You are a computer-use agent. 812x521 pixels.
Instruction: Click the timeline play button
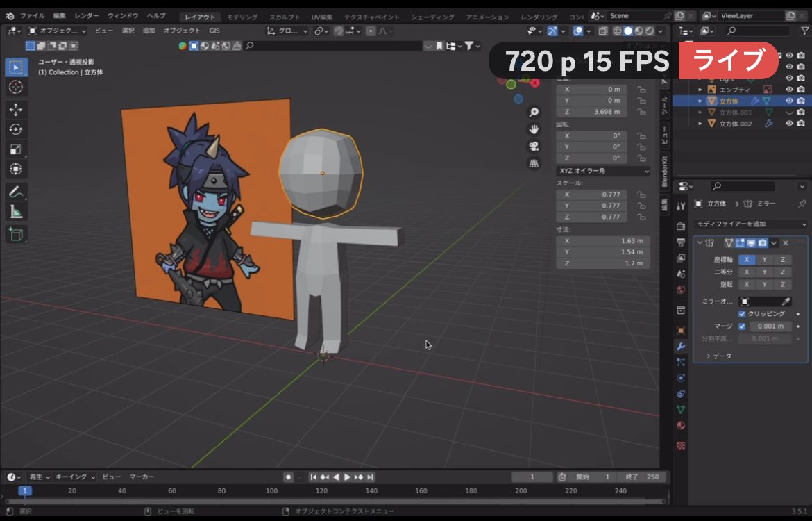click(347, 477)
